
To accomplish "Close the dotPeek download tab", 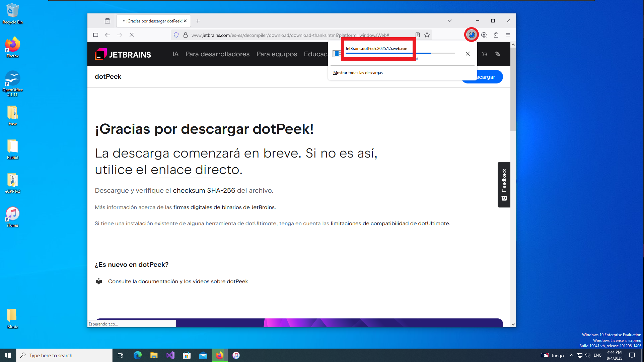I will 185,21.
